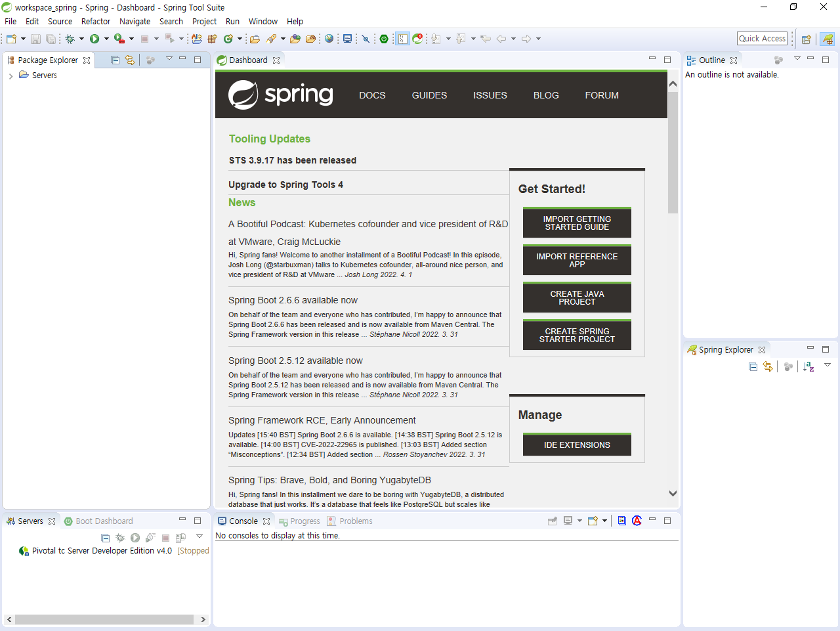Click the Back navigation arrow in toolbar
This screenshot has height=631, width=840.
coord(501,39)
